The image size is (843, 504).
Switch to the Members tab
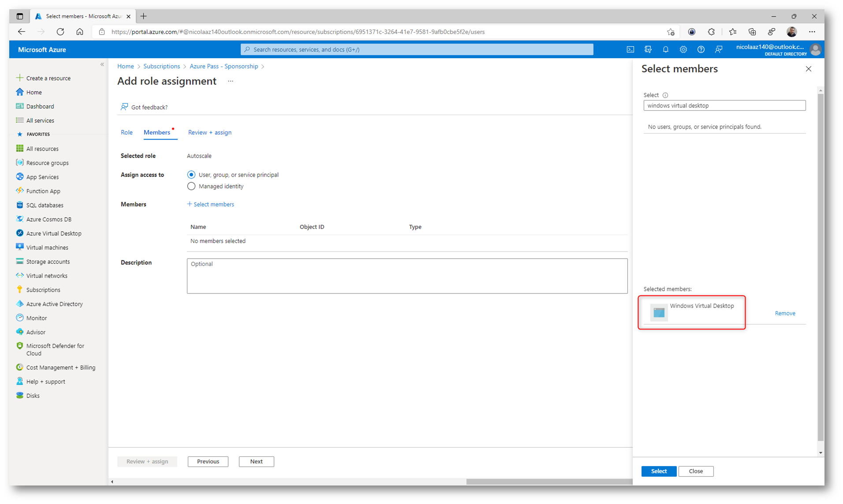157,132
